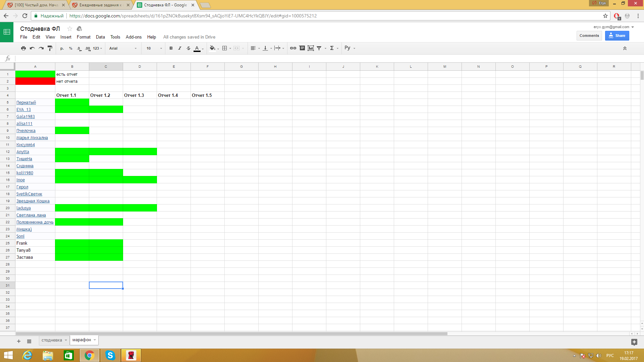Click the red legend cell A2
Image resolution: width=644 pixels, height=362 pixels.
tap(35, 81)
